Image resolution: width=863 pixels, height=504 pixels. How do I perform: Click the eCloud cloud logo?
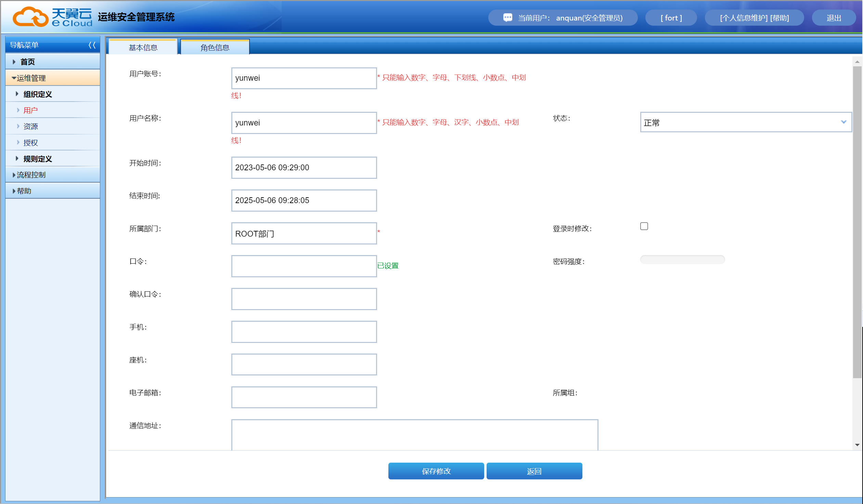(30, 17)
